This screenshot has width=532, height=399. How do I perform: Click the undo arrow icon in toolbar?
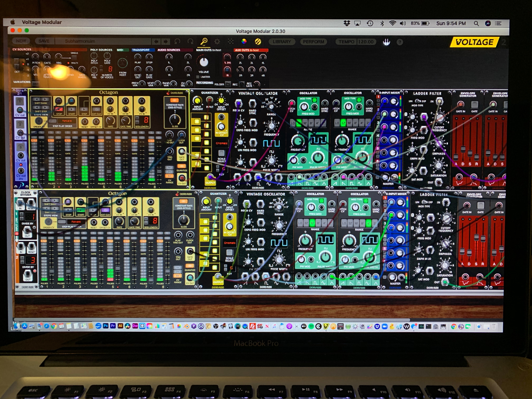point(177,42)
